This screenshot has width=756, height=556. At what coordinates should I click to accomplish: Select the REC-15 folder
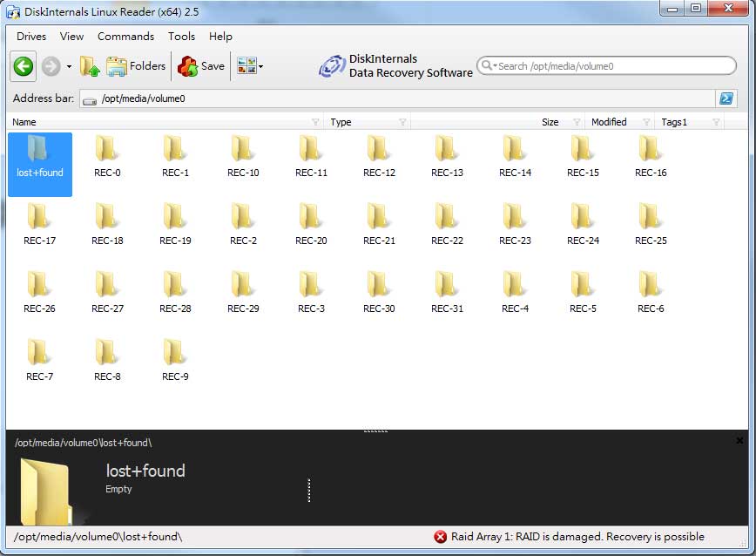click(583, 157)
